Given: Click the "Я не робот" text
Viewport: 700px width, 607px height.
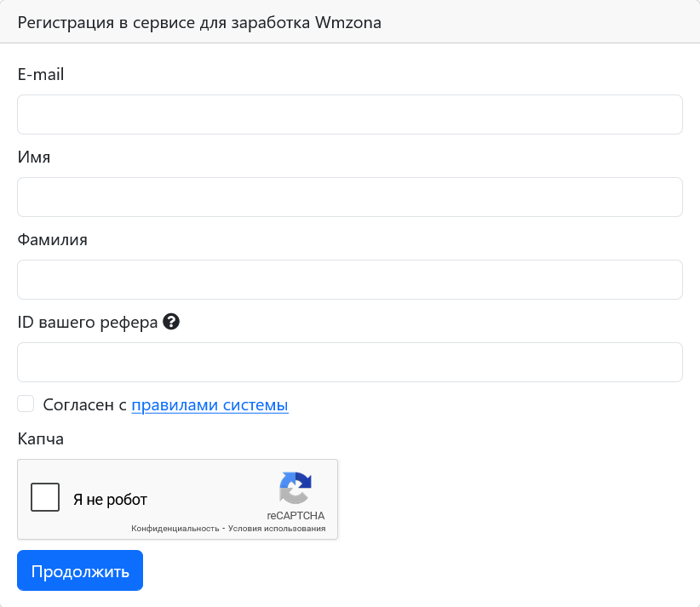Looking at the screenshot, I should pos(110,500).
